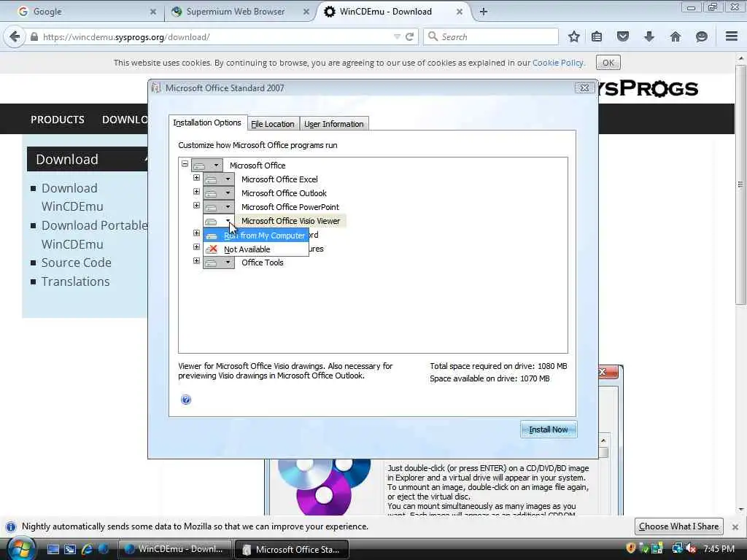This screenshot has width=747, height=560.
Task: Select Microsoft Office Visio Viewer row
Action: click(290, 221)
